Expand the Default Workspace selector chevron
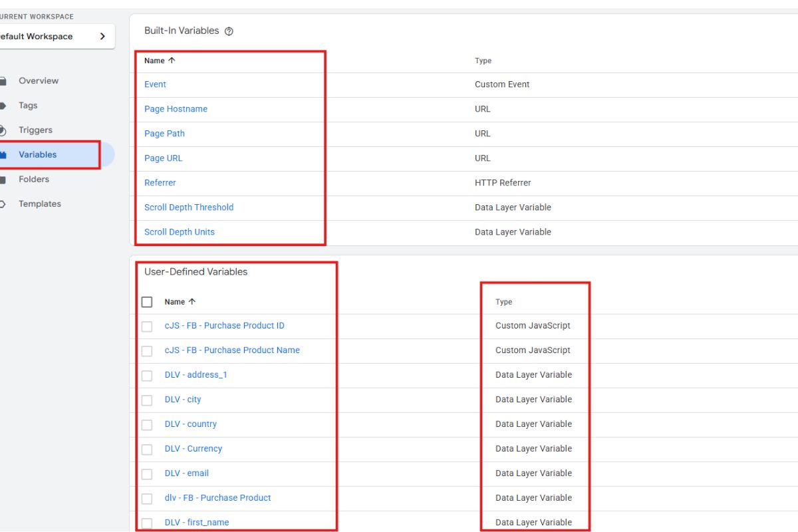Image resolution: width=798 pixels, height=532 pixels. click(x=102, y=37)
